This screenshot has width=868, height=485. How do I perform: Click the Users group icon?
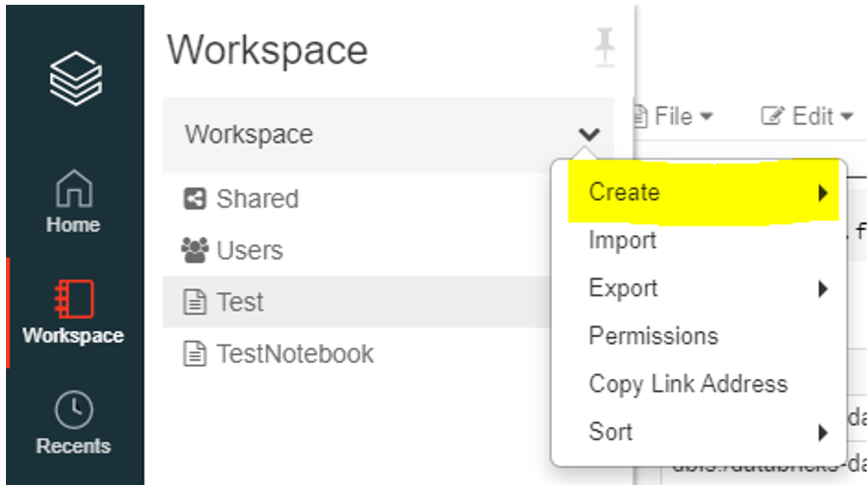tap(195, 250)
